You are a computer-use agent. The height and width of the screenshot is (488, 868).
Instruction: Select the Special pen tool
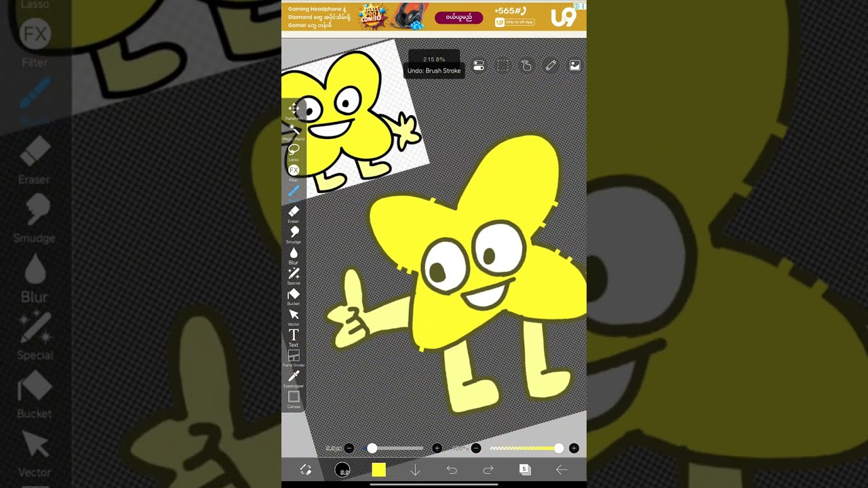coord(294,276)
